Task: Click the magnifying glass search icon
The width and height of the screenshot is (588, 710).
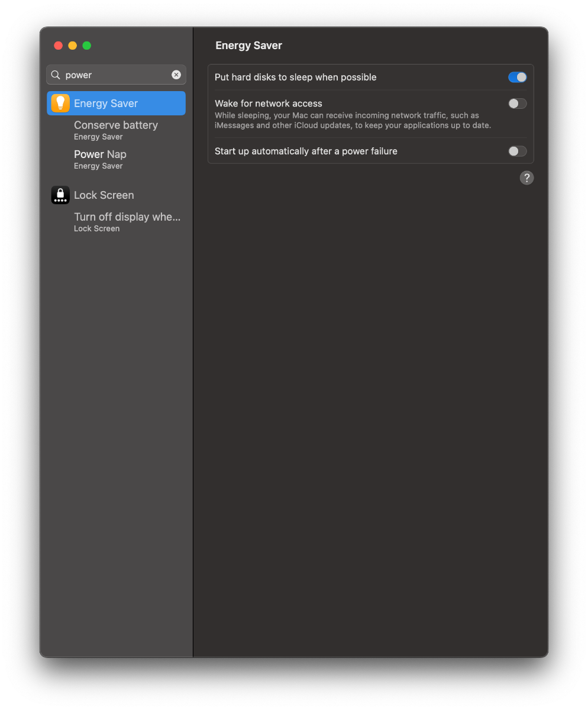Action: [x=56, y=75]
